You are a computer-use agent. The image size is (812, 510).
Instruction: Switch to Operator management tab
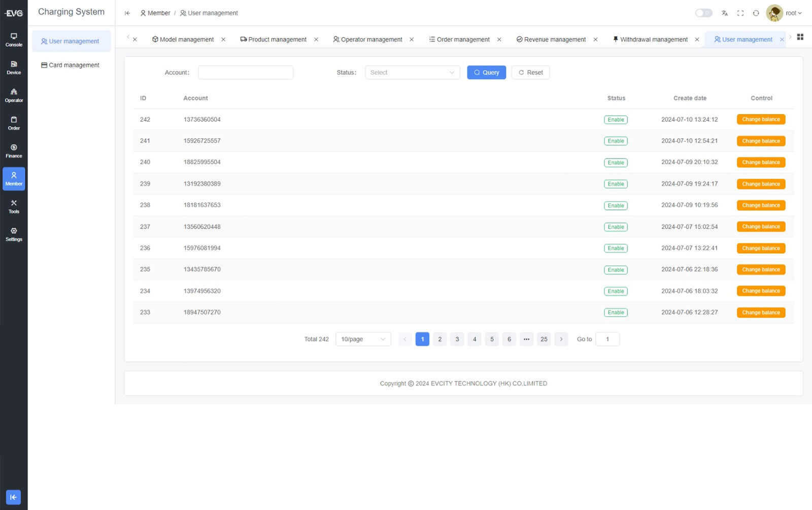[x=367, y=40]
